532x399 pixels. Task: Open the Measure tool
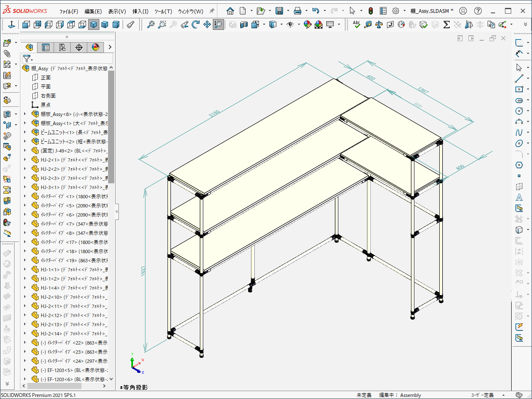[368, 25]
